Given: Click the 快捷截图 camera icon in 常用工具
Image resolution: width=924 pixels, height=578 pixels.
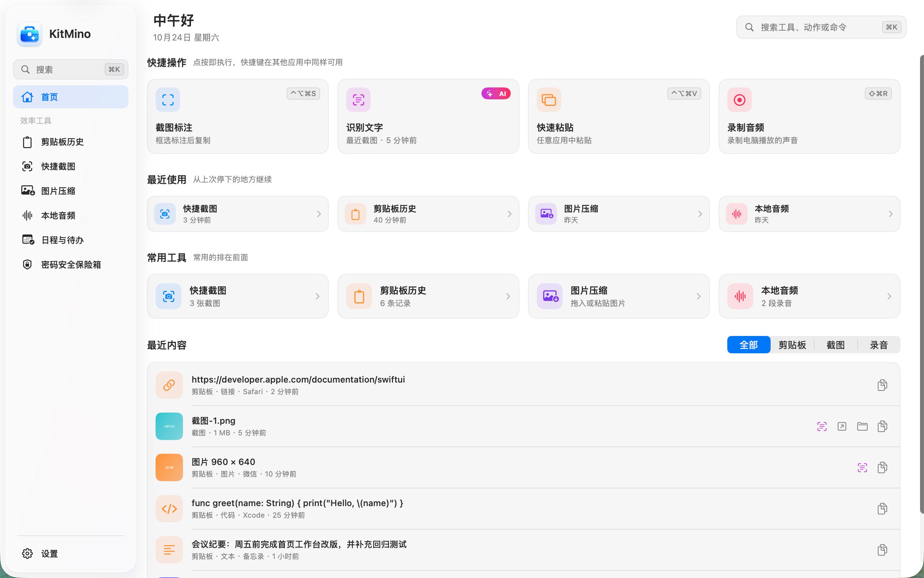Looking at the screenshot, I should [x=169, y=296].
